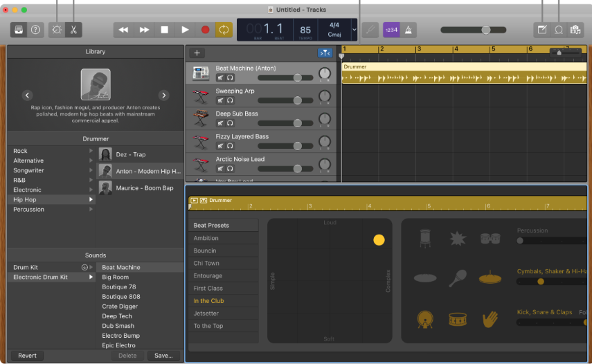Open the Note Pad button
Screen dimensions: 592x364
(542, 30)
